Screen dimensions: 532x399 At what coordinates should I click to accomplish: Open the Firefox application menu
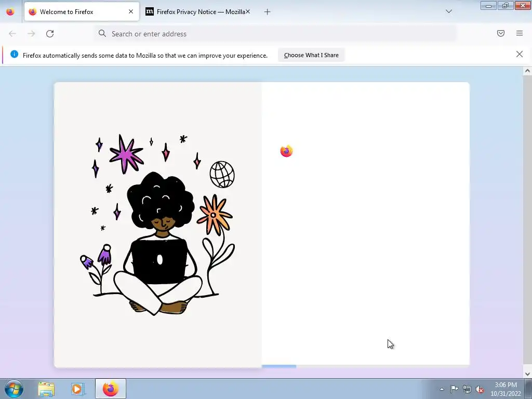pos(520,33)
